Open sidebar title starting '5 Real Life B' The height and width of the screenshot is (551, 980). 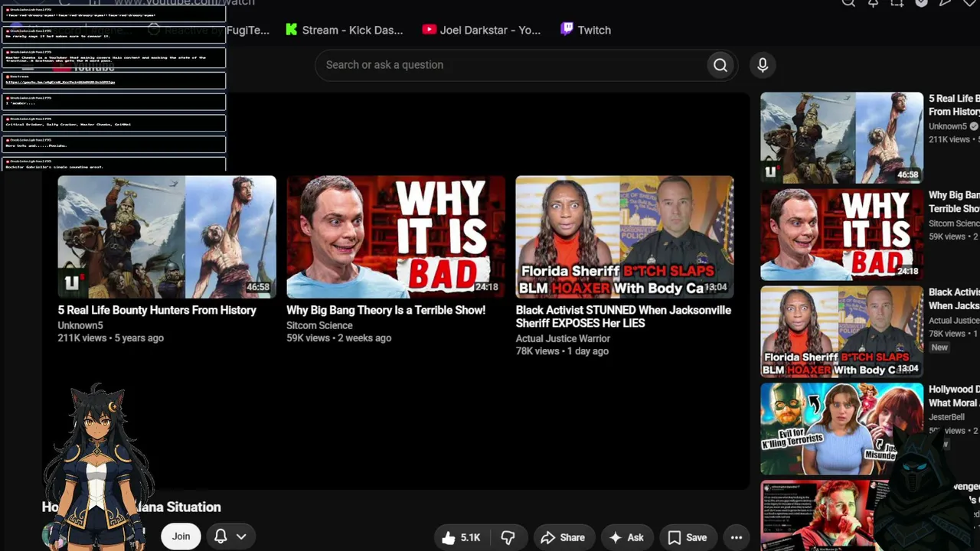954,105
